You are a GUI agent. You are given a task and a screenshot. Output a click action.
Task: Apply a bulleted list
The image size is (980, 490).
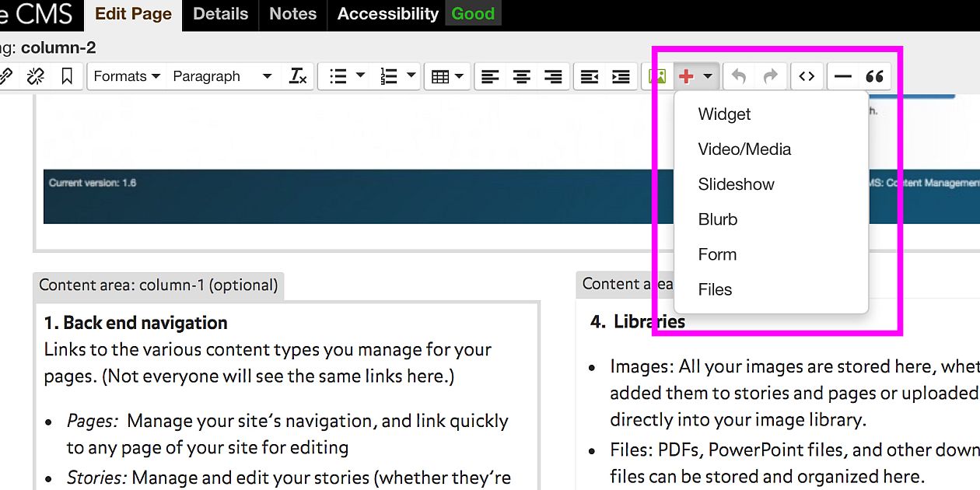(x=339, y=75)
